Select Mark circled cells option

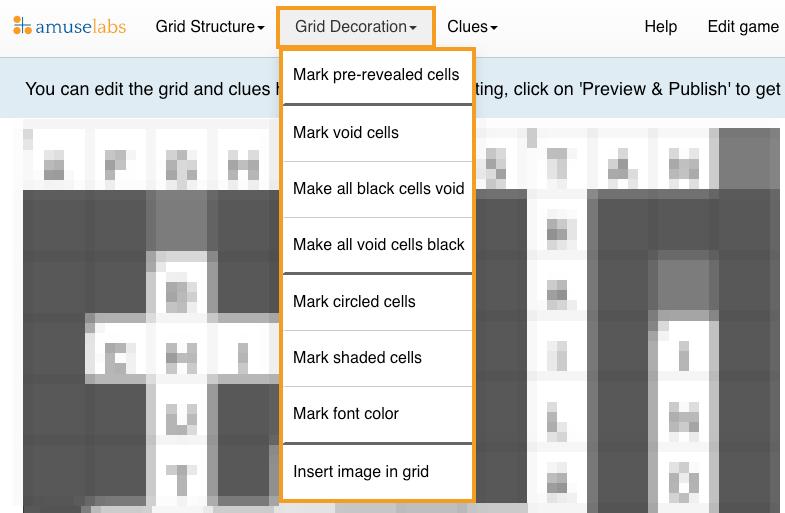(378, 302)
